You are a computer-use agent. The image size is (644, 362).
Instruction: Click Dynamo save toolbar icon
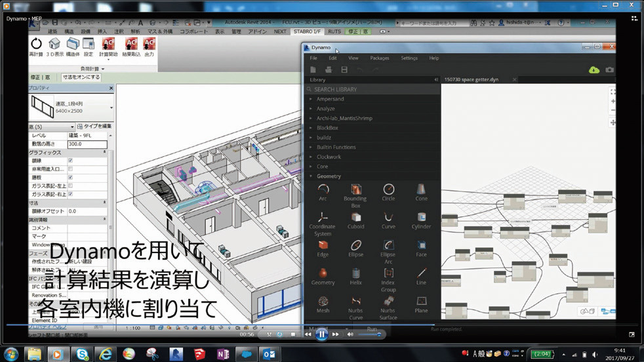click(344, 70)
